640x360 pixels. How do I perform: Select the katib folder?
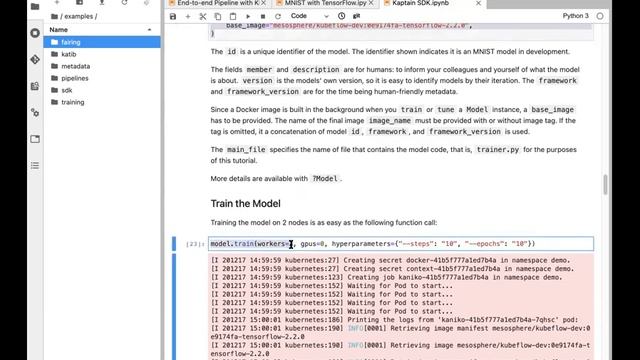pos(102,54)
